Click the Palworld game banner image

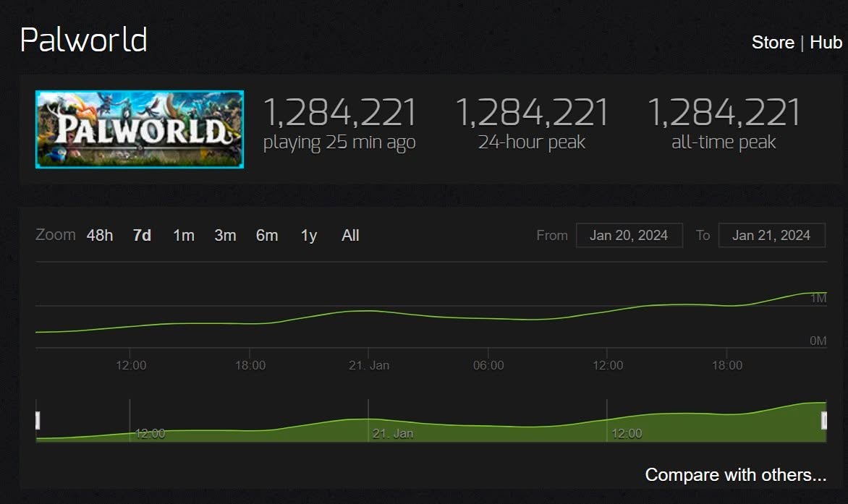[x=140, y=129]
